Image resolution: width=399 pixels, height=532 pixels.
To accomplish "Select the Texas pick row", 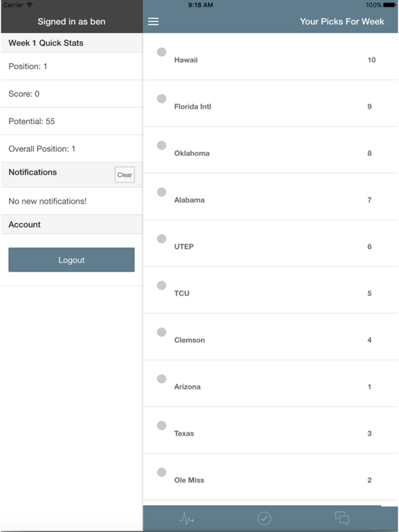I will click(x=270, y=430).
